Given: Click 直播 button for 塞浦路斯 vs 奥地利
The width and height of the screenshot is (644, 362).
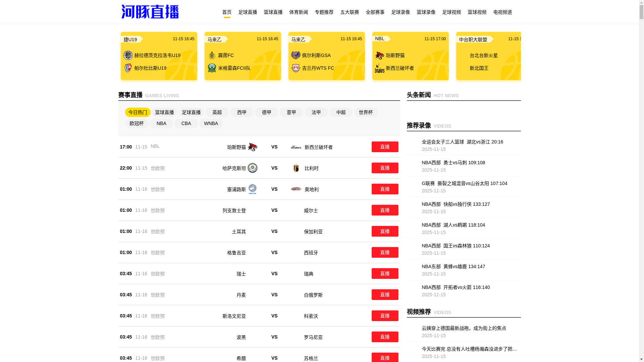Looking at the screenshot, I should pyautogui.click(x=385, y=189).
